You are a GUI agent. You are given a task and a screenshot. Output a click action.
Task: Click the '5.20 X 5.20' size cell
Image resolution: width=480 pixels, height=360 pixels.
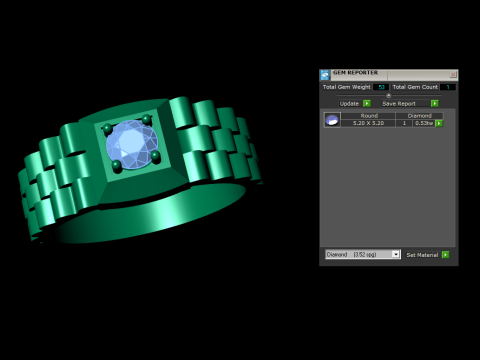click(369, 123)
